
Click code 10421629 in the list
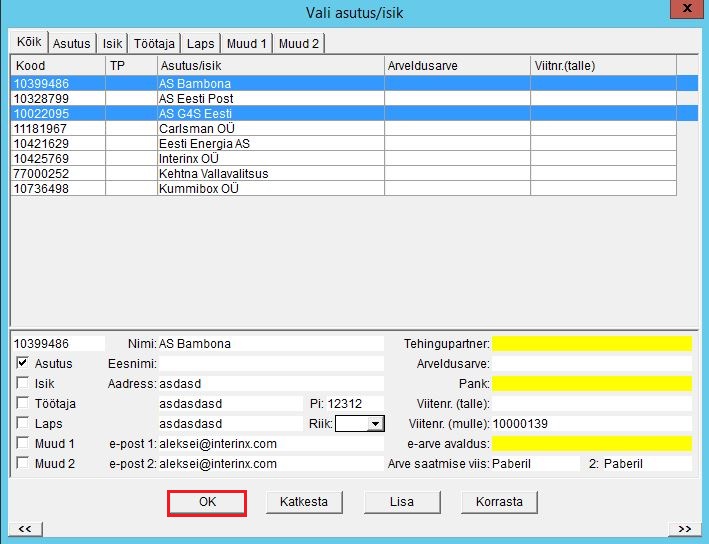click(41, 144)
